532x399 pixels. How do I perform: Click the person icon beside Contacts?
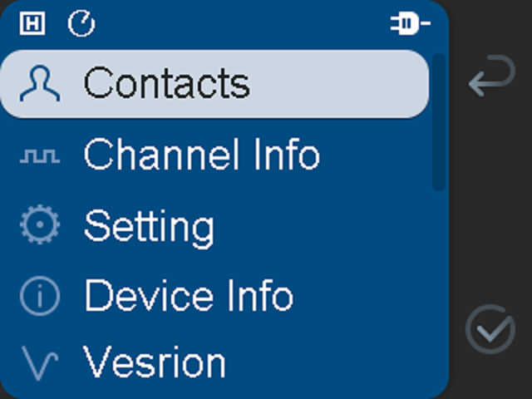tap(40, 83)
